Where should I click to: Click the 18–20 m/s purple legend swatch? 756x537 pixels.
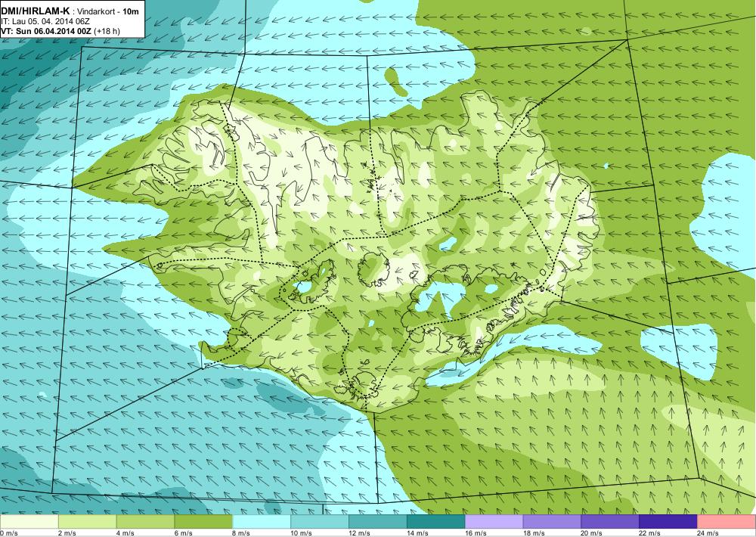(x=552, y=522)
